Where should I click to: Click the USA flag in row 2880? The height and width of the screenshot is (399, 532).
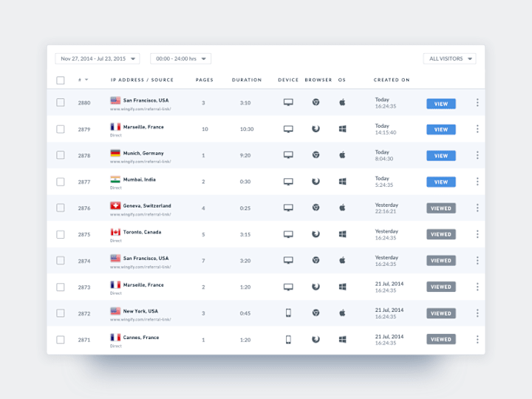[x=115, y=100]
